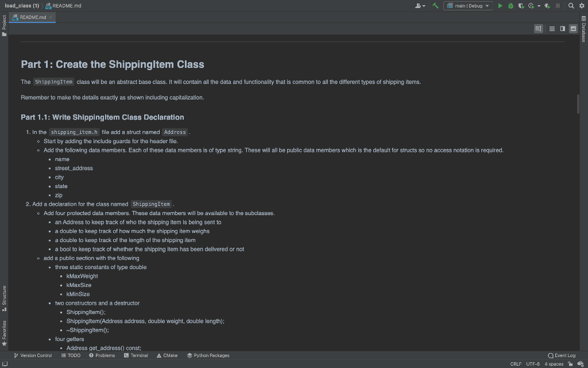
Task: Open the Structure tool window
Action: [4, 298]
